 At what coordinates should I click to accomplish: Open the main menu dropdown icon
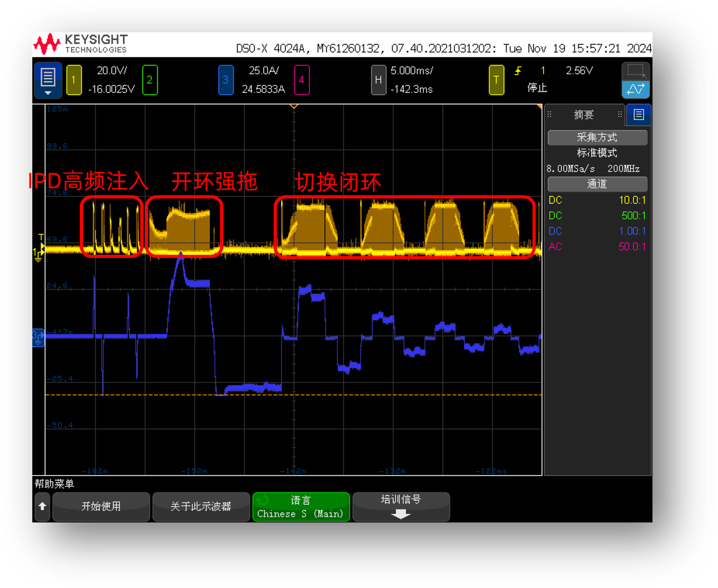(48, 80)
